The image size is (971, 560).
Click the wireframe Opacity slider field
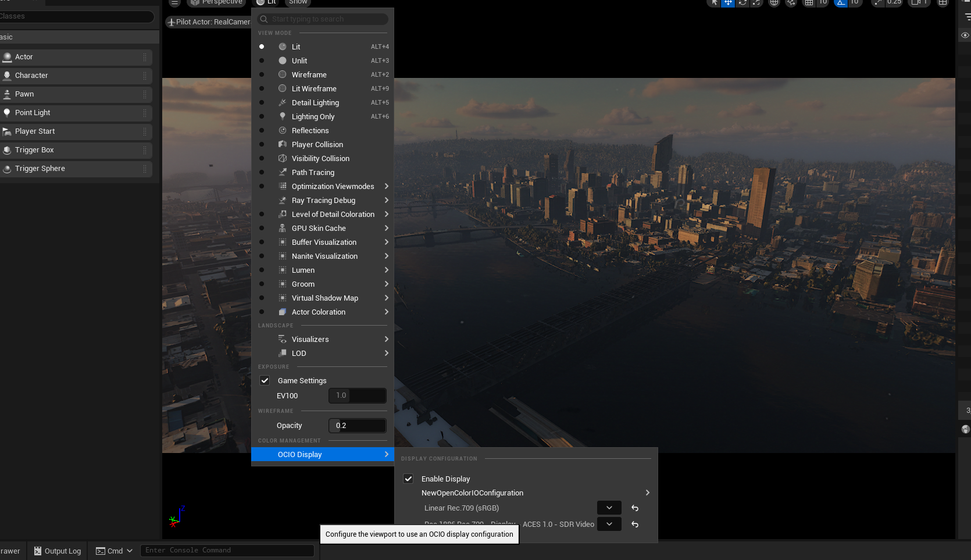click(358, 426)
